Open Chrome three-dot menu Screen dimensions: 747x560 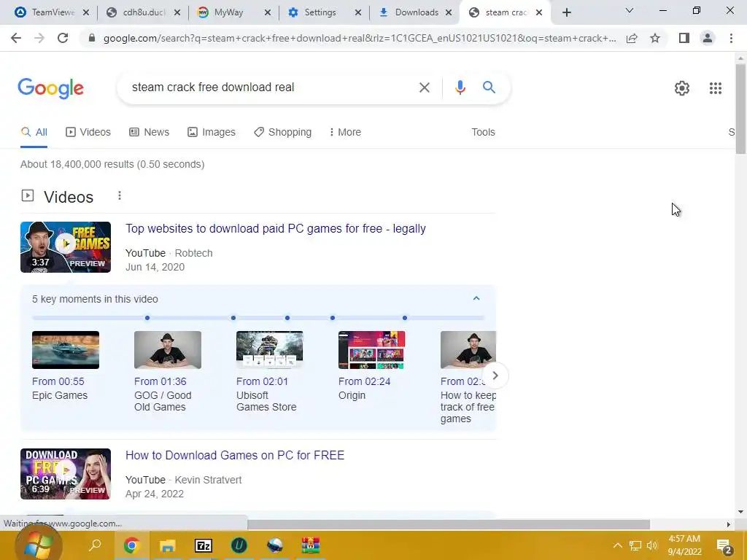coord(731,38)
